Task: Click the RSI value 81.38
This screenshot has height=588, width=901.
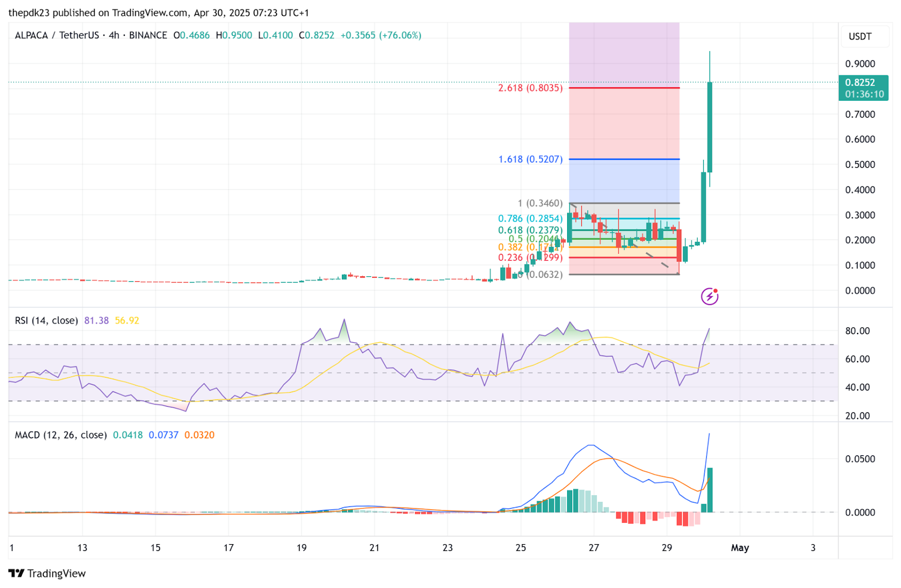Action: point(96,320)
